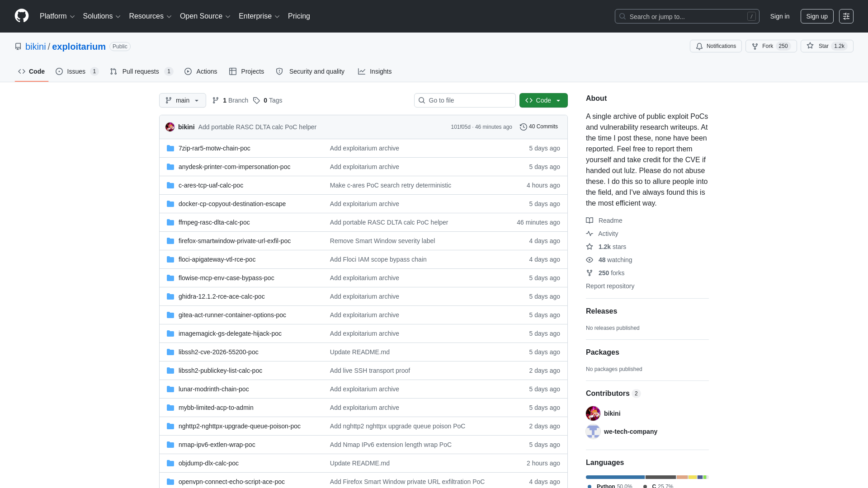Open the Contributors heading link
Viewport: 868px width, 488px height.
coord(613,394)
